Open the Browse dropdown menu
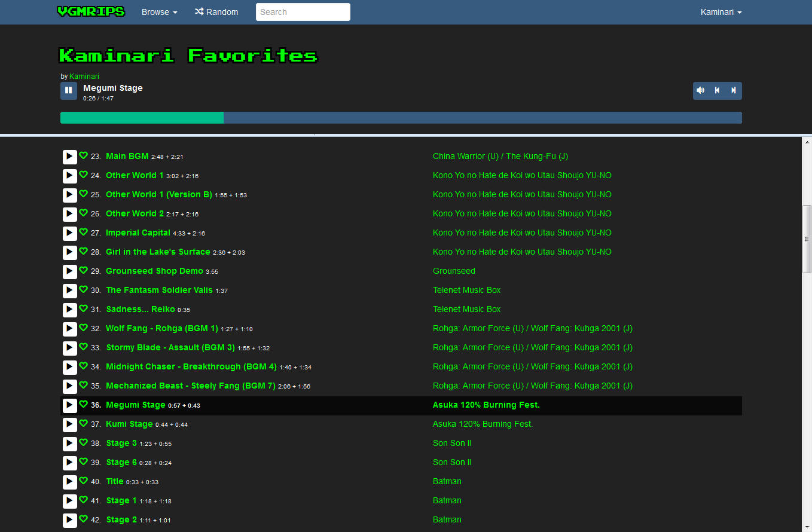 tap(159, 12)
